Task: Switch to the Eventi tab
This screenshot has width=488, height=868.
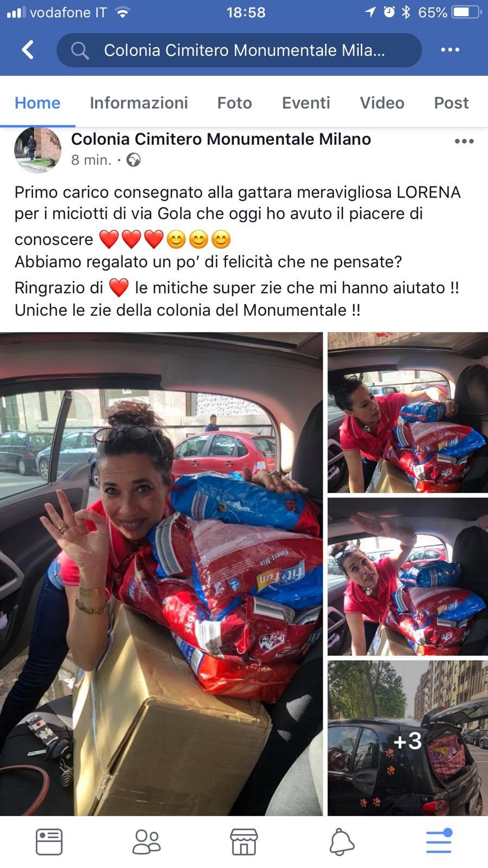Action: point(306,103)
